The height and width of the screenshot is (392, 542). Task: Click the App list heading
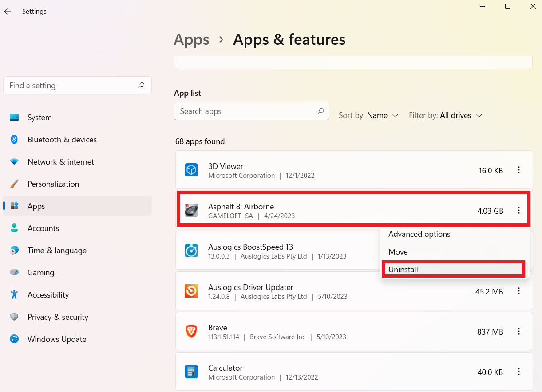(x=187, y=93)
